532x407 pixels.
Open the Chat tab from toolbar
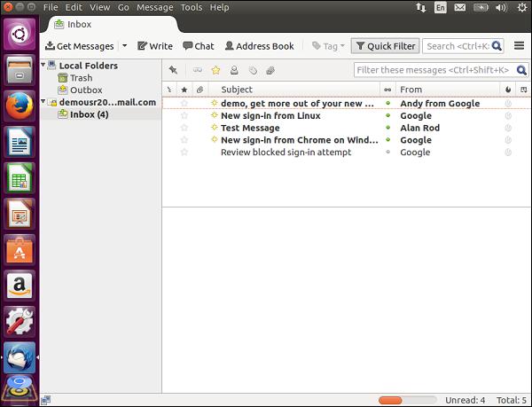[198, 46]
